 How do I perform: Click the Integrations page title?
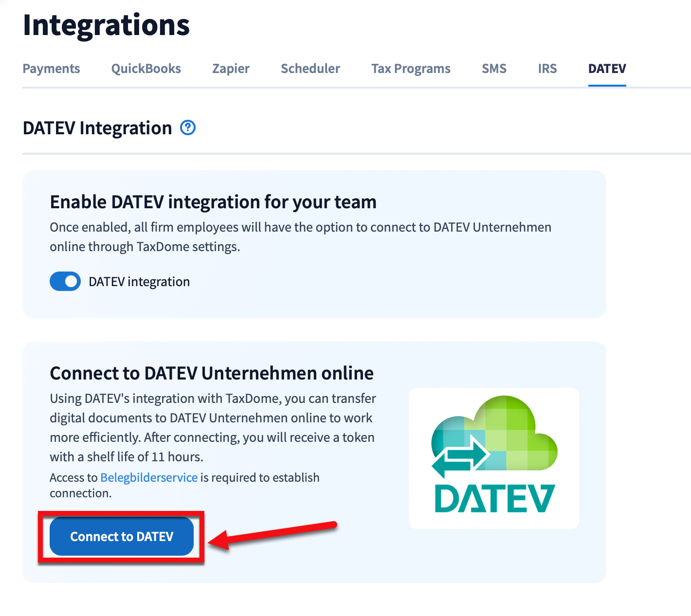[x=106, y=25]
